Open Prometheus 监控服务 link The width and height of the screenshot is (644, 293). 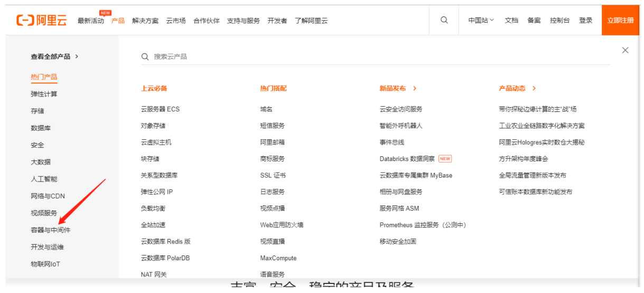[423, 225]
